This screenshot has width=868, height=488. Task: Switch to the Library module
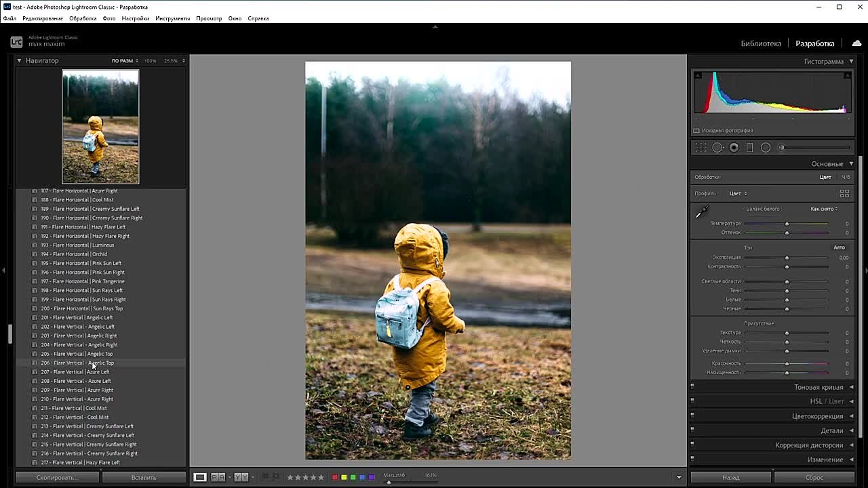click(761, 43)
